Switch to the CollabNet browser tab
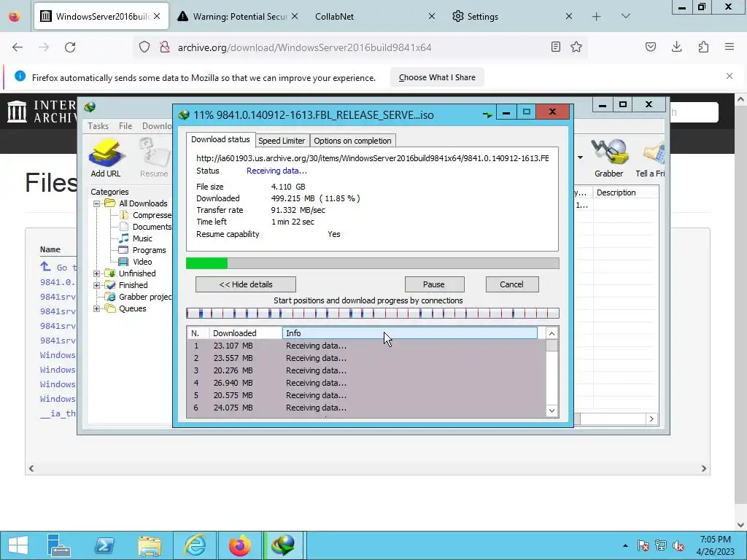Image resolution: width=747 pixels, height=560 pixels. point(374,17)
